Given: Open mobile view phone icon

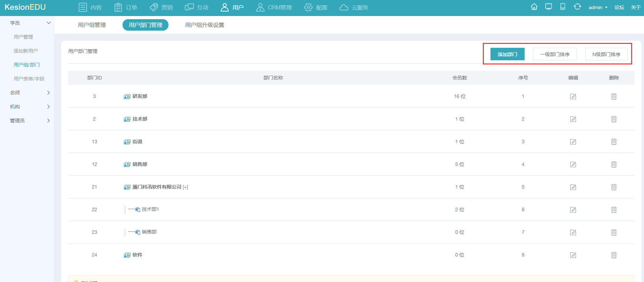Looking at the screenshot, I should 563,7.
